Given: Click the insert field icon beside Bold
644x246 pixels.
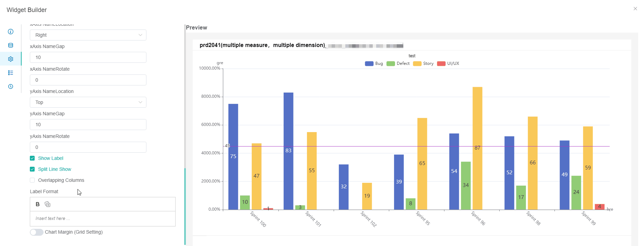Looking at the screenshot, I should tap(48, 204).
